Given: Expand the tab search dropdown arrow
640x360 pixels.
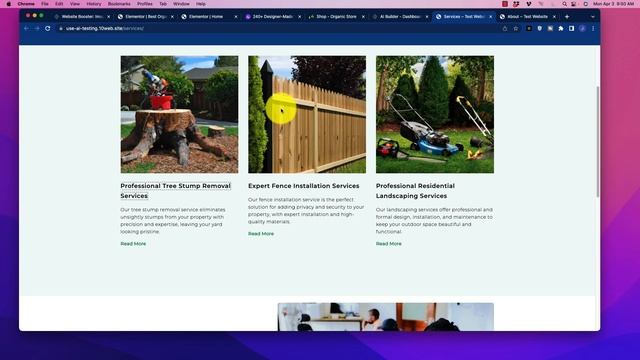Looking at the screenshot, I should click(593, 17).
